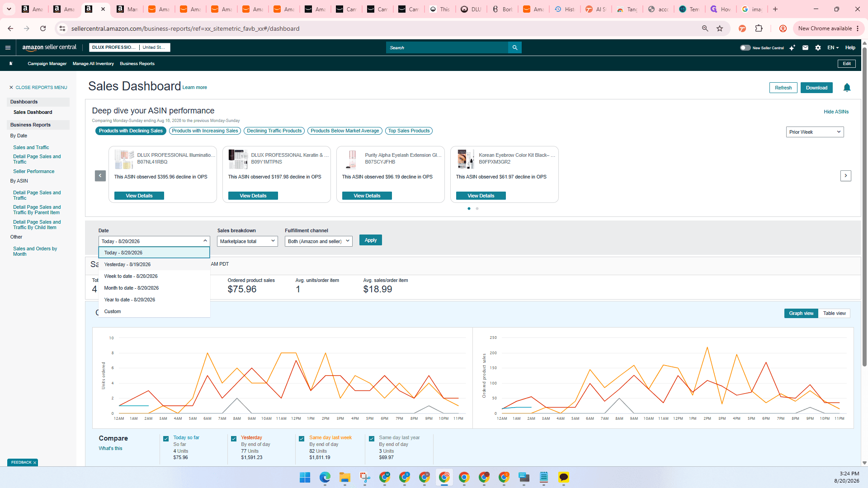Select Custom date option
This screenshot has width=868, height=488.
[154, 311]
